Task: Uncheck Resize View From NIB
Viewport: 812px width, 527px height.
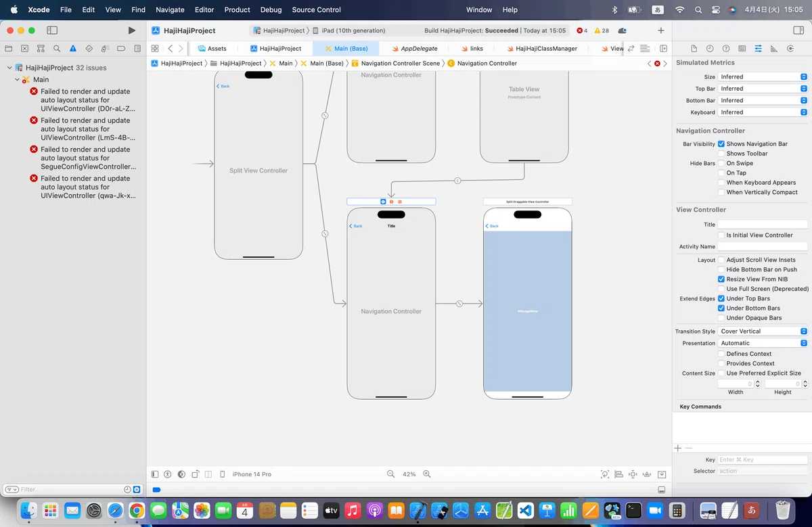Action: tap(721, 279)
